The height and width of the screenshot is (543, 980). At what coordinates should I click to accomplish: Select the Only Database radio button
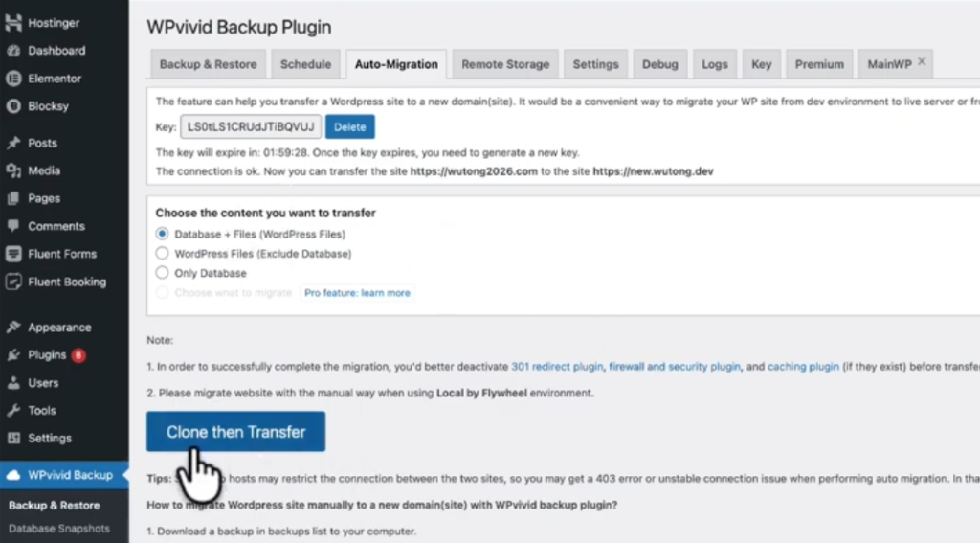(162, 273)
